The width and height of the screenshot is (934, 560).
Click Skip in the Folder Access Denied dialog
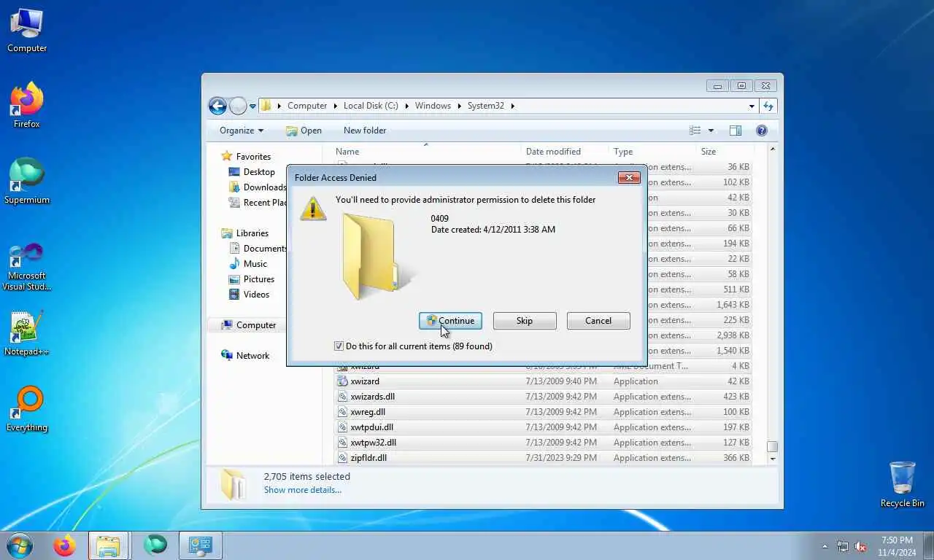click(x=525, y=321)
